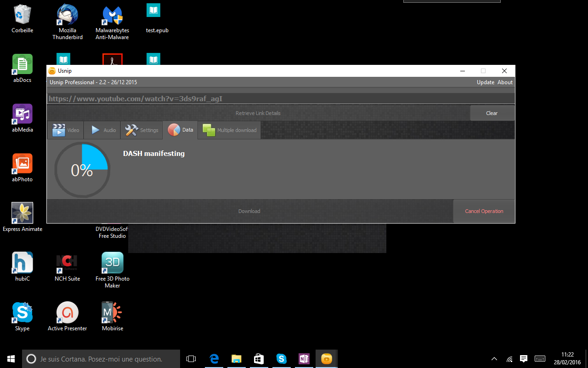This screenshot has width=588, height=368.
Task: Click the Usnip Professional version text
Action: [x=93, y=82]
